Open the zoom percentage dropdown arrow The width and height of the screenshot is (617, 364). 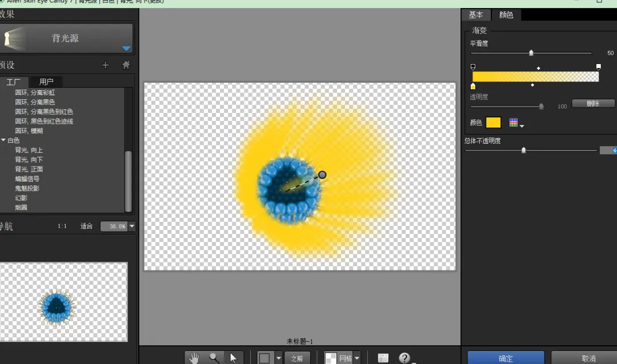click(x=132, y=227)
